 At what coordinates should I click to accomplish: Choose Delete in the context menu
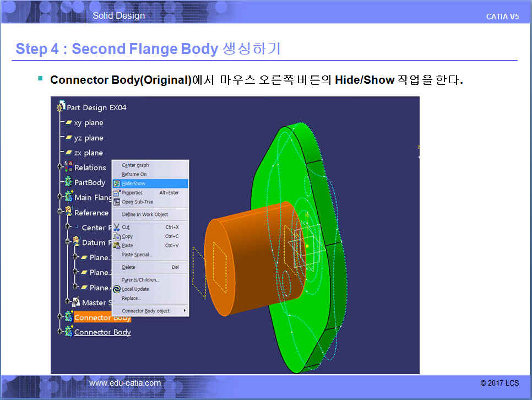[x=128, y=267]
